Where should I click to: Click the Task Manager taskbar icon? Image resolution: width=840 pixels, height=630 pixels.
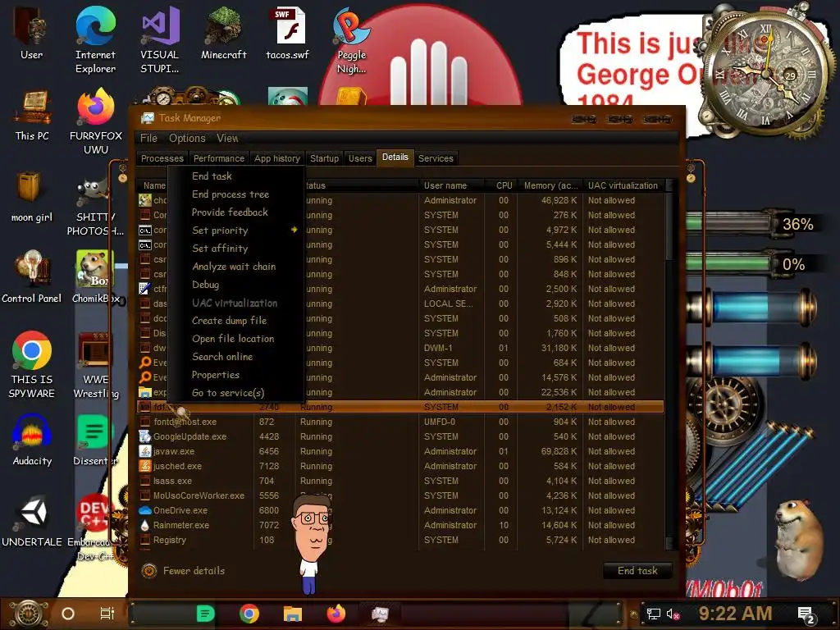(380, 614)
